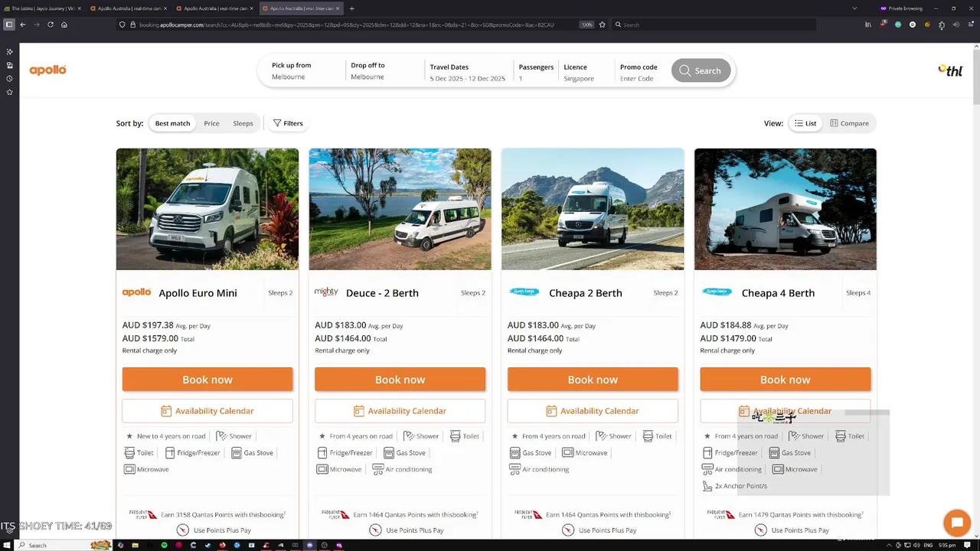Screen dimensions: 980x551
Task: Sort results by Sleeps
Action: pyautogui.click(x=243, y=123)
